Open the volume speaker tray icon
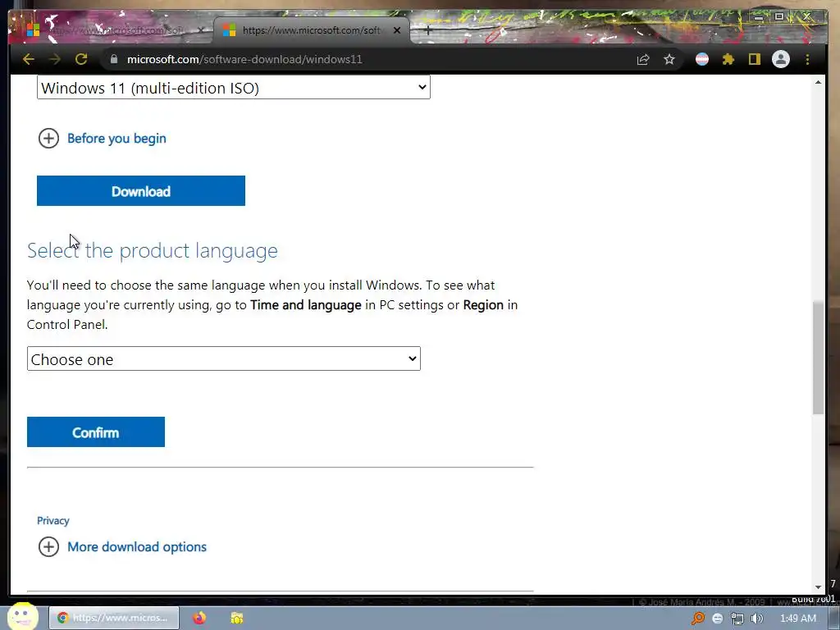The image size is (840, 630). (x=756, y=619)
